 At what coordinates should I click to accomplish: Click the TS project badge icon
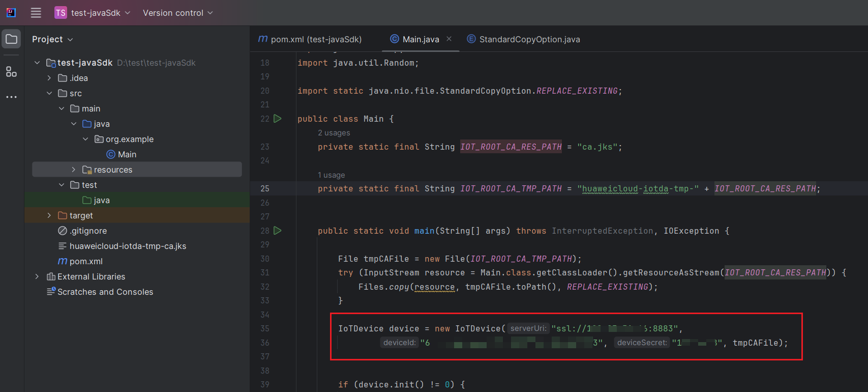click(x=61, y=13)
